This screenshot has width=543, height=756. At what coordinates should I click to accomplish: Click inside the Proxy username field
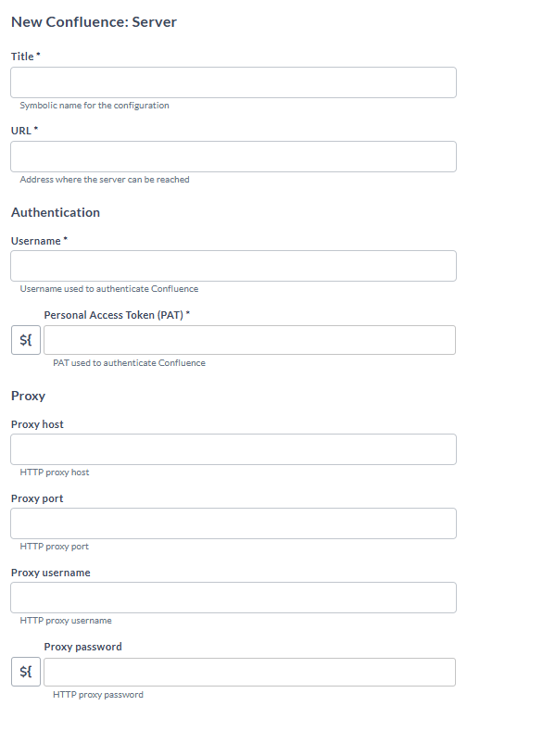pos(234,598)
